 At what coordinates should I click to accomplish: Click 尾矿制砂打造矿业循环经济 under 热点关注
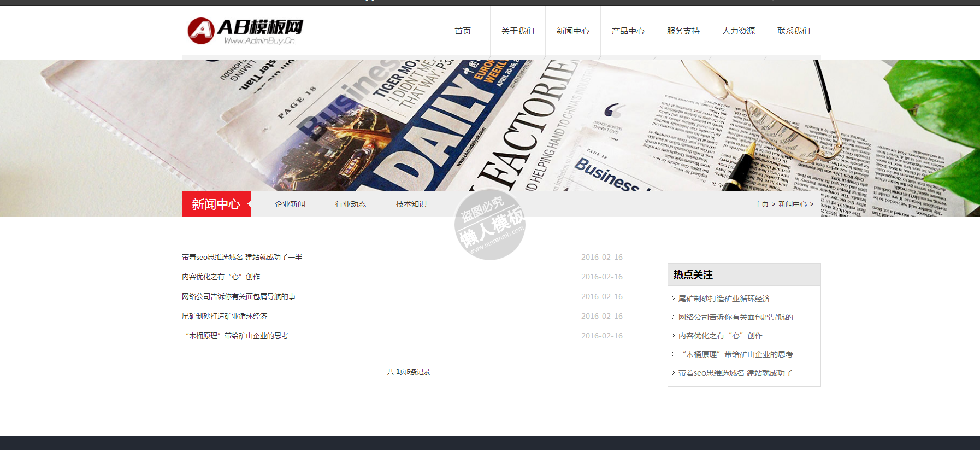(x=724, y=299)
